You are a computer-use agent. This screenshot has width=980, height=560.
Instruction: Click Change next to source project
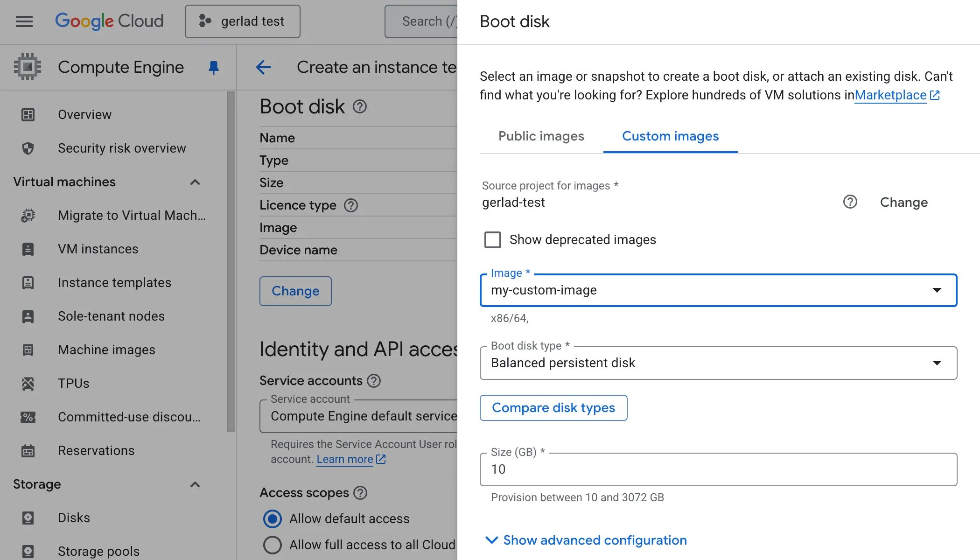(x=904, y=203)
